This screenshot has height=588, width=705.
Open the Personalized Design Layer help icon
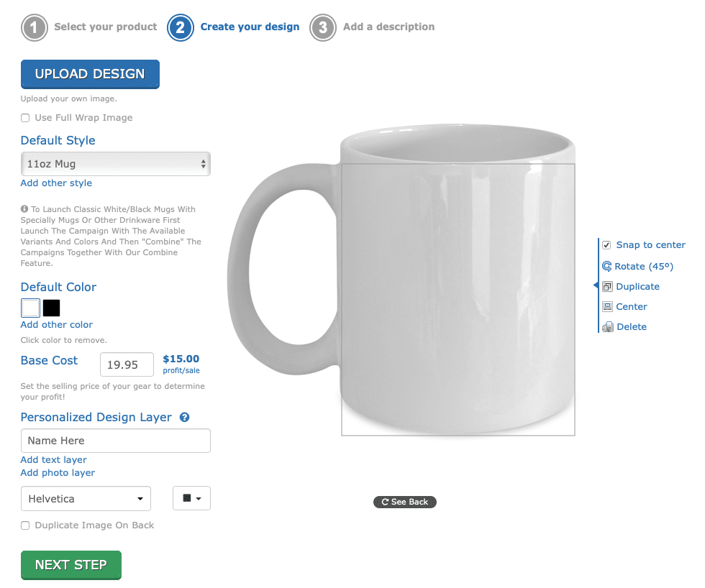(184, 418)
